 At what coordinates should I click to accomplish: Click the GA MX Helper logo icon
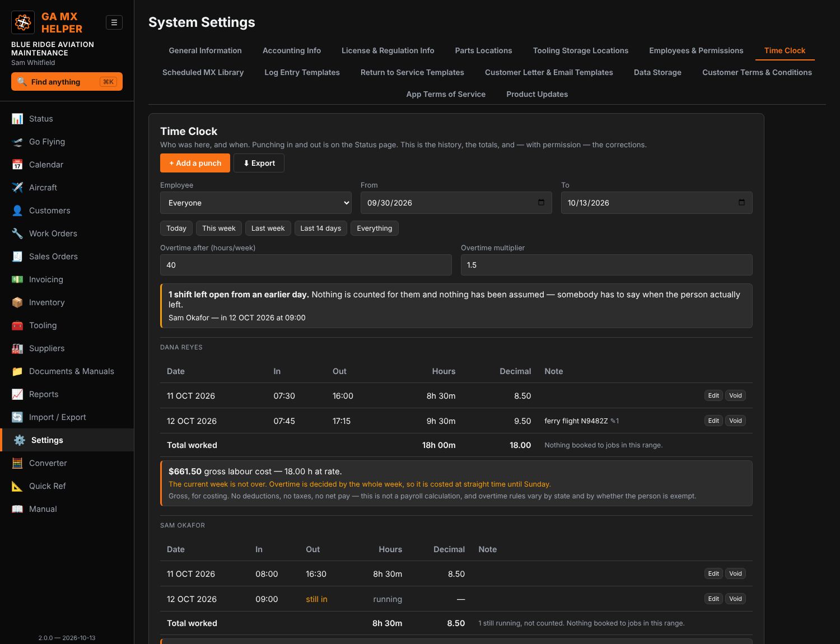(x=23, y=22)
